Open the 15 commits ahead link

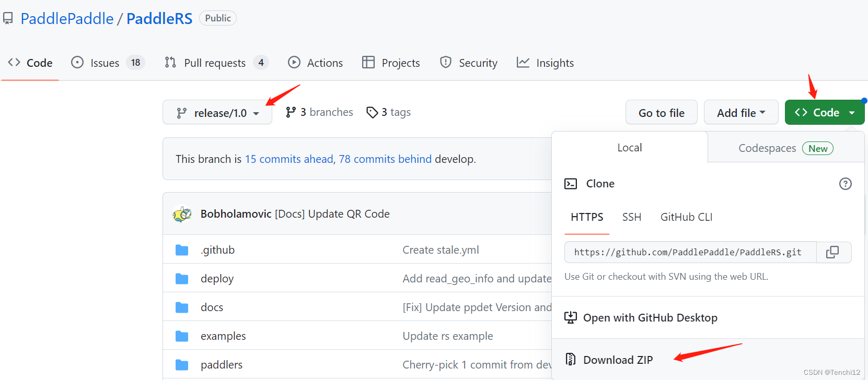289,159
